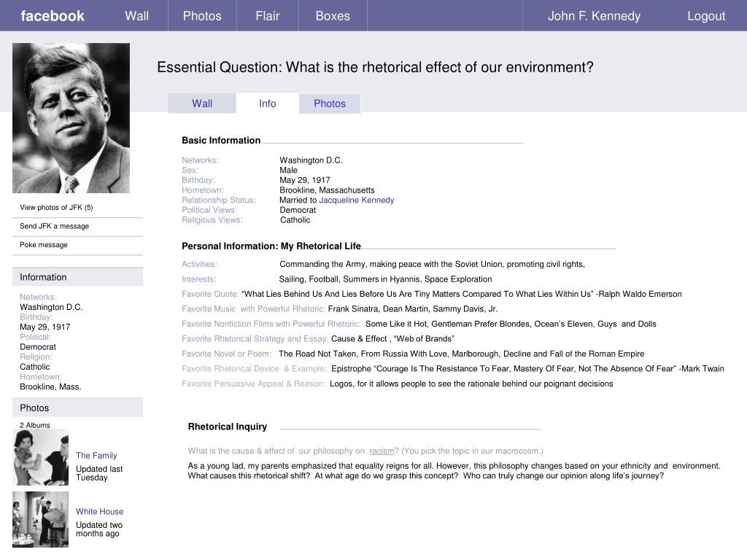This screenshot has width=747, height=560.
Task: Click the Basic Information heading
Action: coord(221,141)
